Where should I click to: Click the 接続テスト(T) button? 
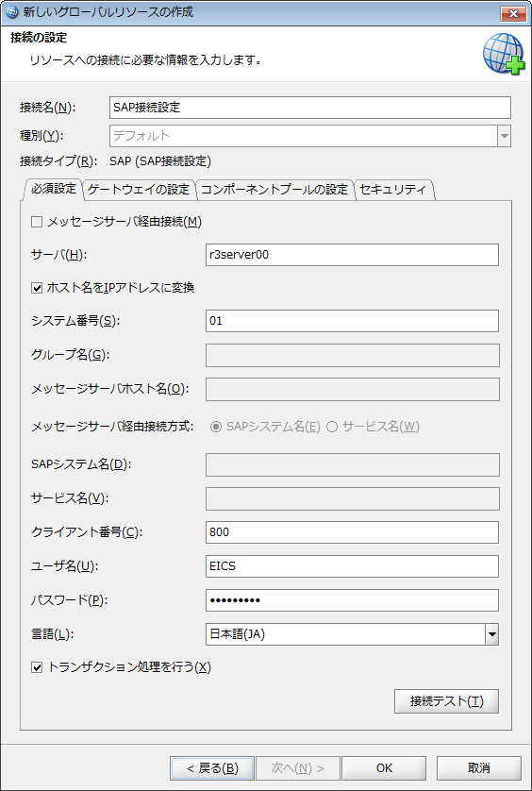pyautogui.click(x=446, y=701)
